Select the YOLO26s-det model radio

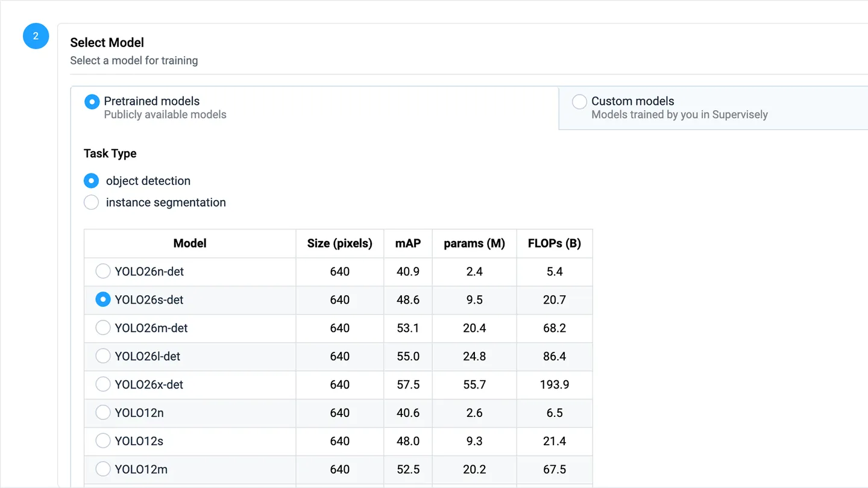[x=103, y=300]
